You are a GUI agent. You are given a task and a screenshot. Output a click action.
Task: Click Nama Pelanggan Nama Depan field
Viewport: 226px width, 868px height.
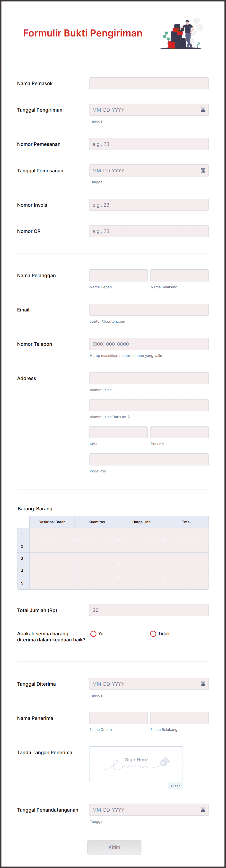(x=118, y=275)
